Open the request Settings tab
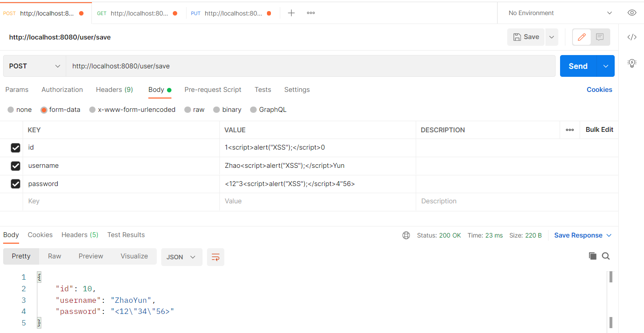This screenshot has width=644, height=333. 297,90
